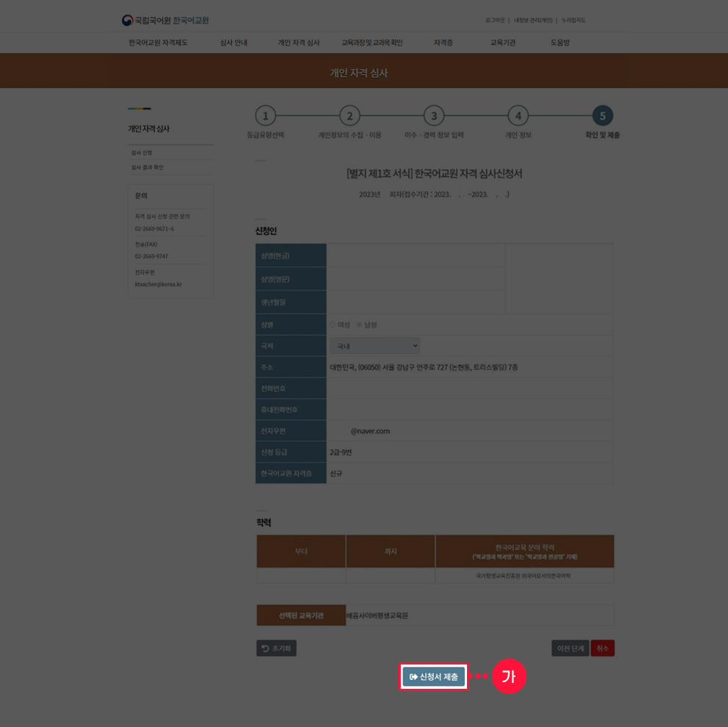Click the red 취소 button

(602, 648)
